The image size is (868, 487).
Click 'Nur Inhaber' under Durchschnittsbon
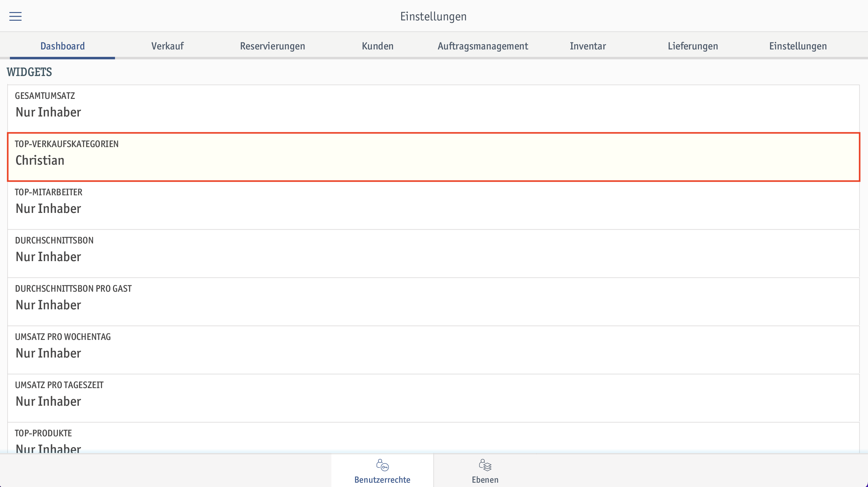point(49,257)
